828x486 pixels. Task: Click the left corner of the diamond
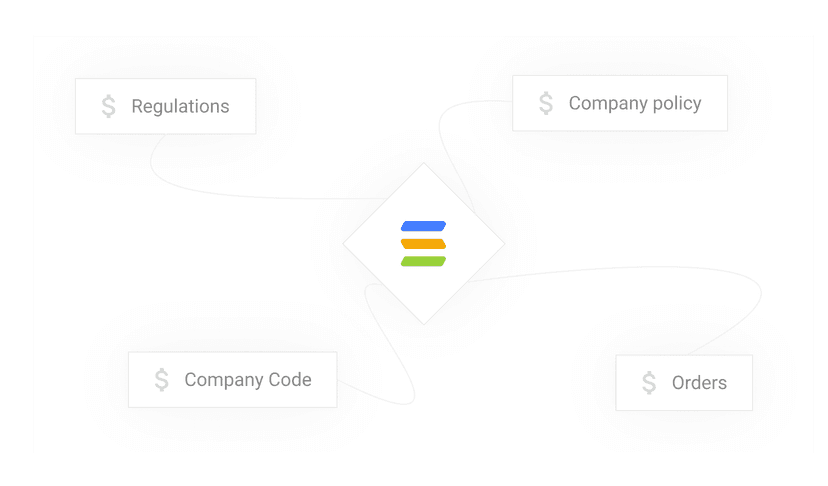click(345, 244)
